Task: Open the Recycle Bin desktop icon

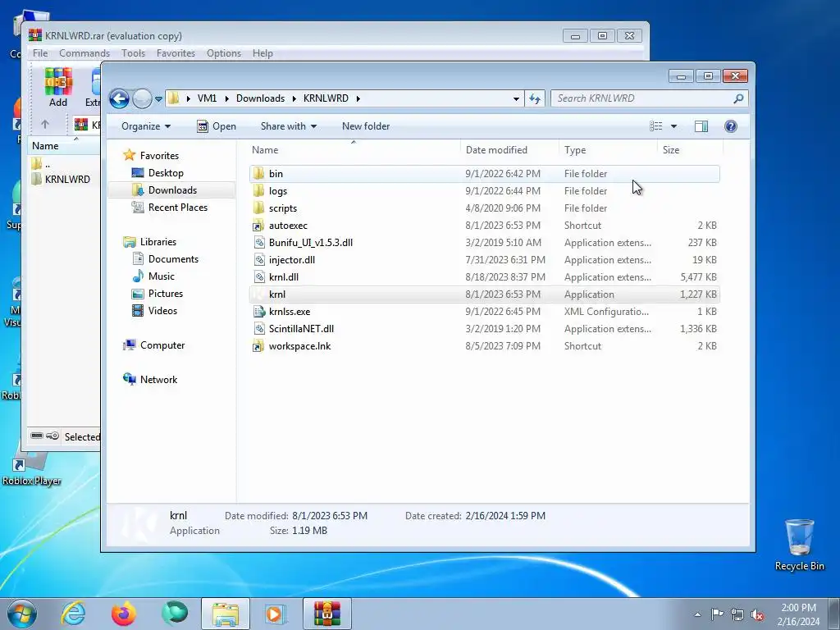Action: click(799, 546)
